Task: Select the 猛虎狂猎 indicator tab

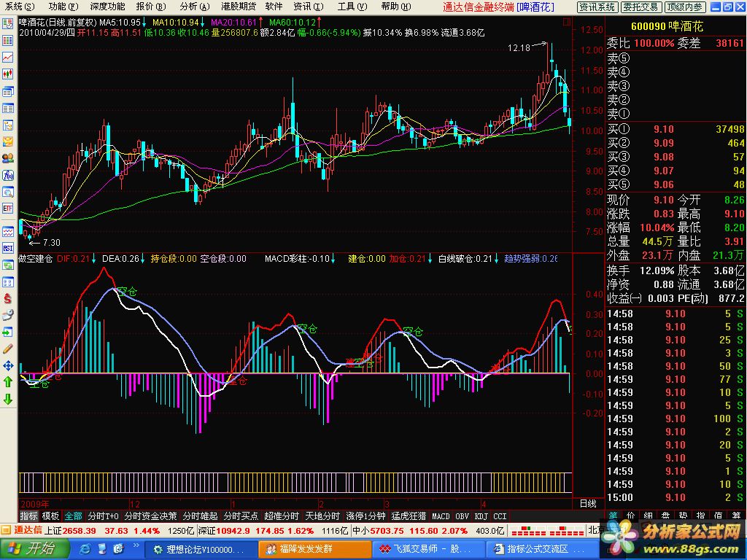Action: pyautogui.click(x=409, y=516)
